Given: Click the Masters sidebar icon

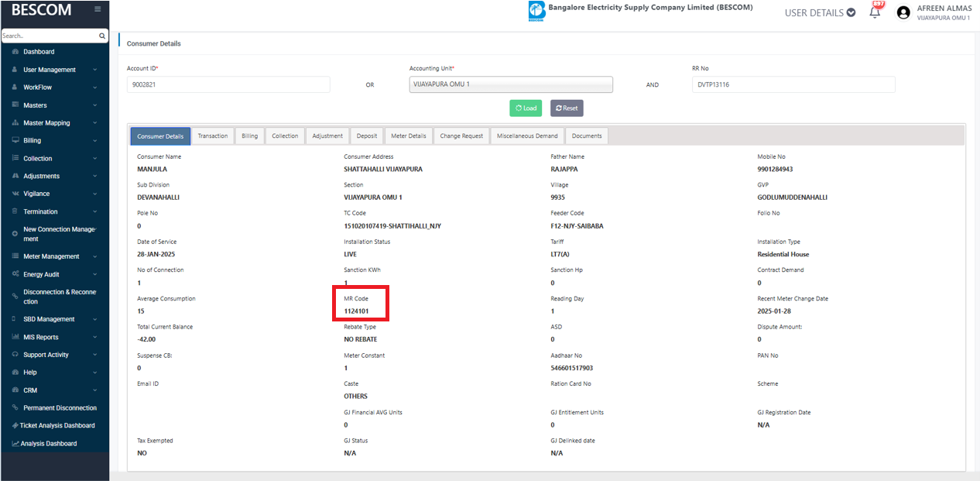Looking at the screenshot, I should coord(15,105).
